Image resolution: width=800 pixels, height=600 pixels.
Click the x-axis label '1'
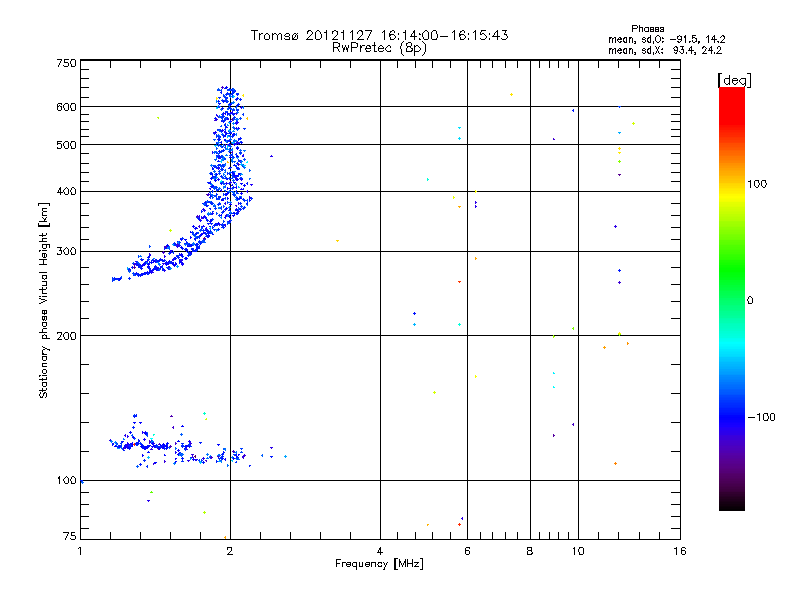pos(80,551)
